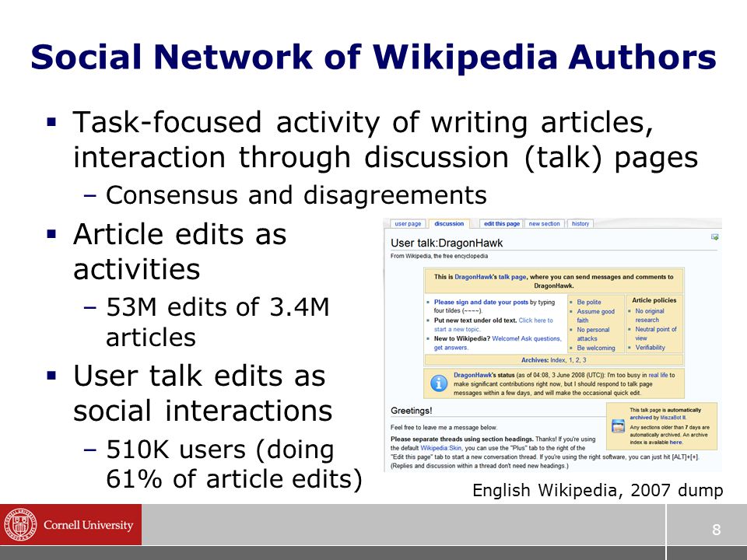Open 'Welcome! Ask questions, get answers' link
The width and height of the screenshot is (747, 560).
pos(498,343)
